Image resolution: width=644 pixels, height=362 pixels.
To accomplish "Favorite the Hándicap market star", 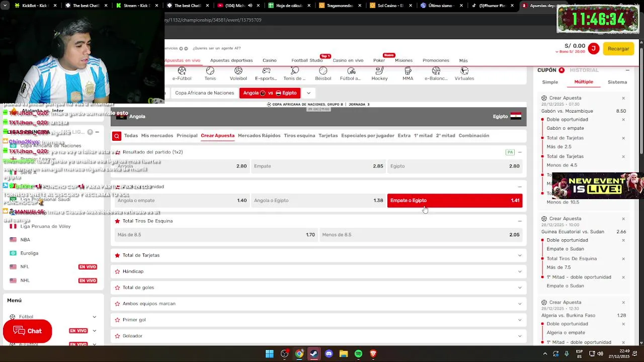I will point(118,271).
